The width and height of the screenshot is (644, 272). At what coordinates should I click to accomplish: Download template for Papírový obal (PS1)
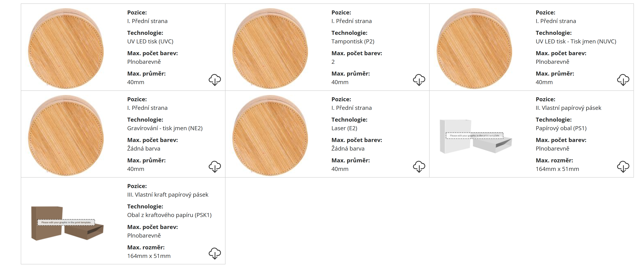(623, 167)
